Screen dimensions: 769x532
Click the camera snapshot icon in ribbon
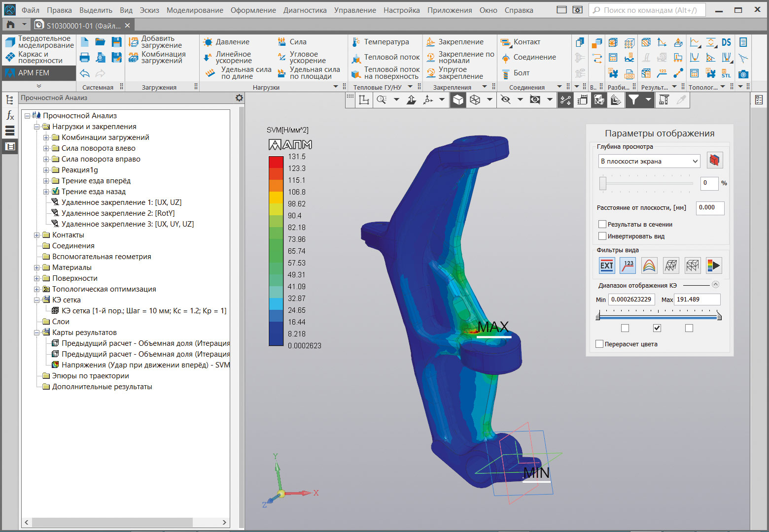(x=743, y=74)
